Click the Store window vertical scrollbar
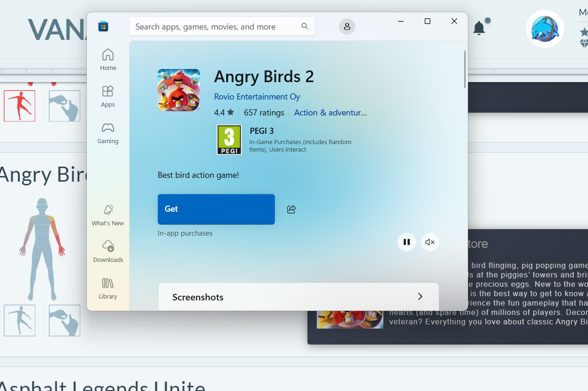 [x=465, y=69]
